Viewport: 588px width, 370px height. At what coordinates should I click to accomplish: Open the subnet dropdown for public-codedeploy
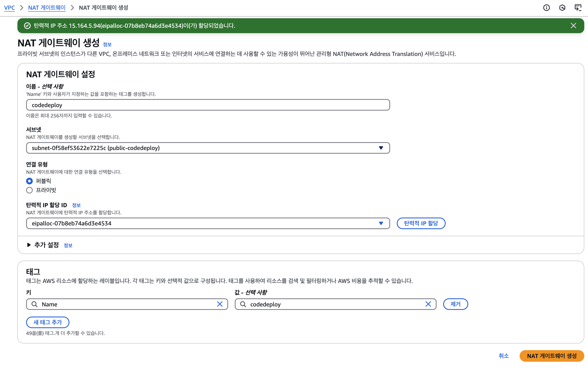[x=208, y=148]
